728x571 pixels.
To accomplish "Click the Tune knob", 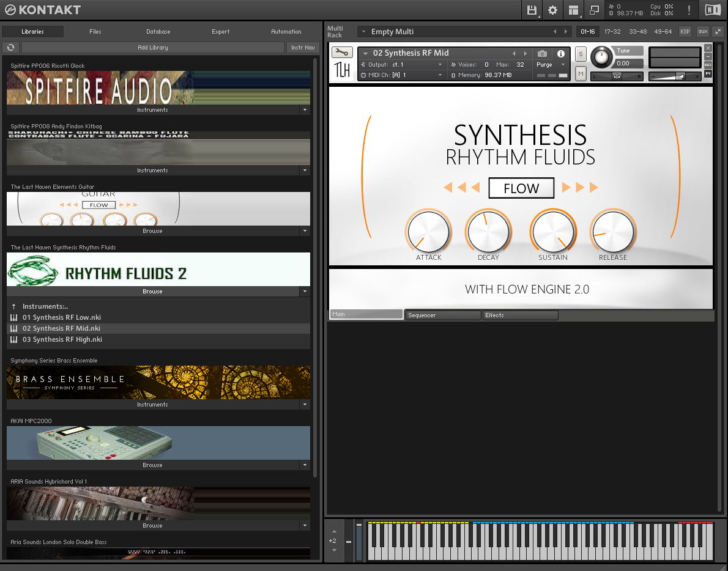I will tap(601, 57).
